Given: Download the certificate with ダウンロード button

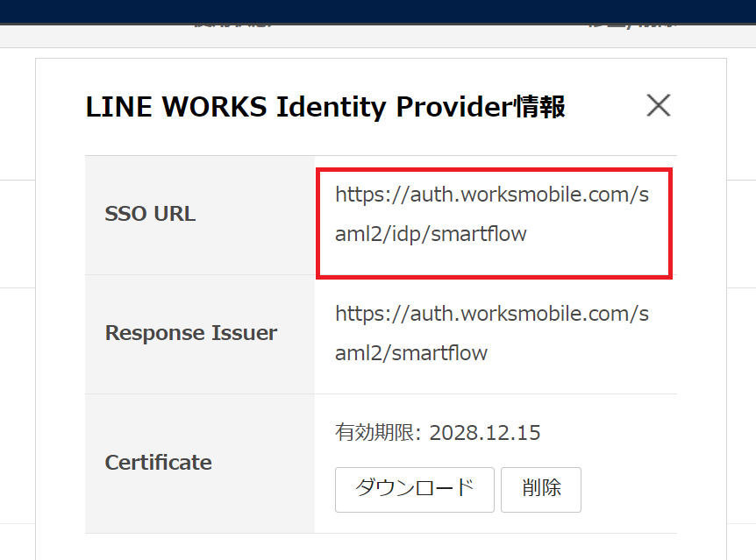Looking at the screenshot, I should [415, 489].
